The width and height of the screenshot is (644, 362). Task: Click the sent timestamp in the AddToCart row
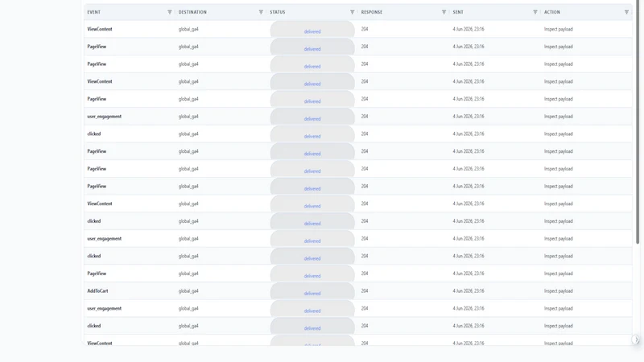[469, 291]
